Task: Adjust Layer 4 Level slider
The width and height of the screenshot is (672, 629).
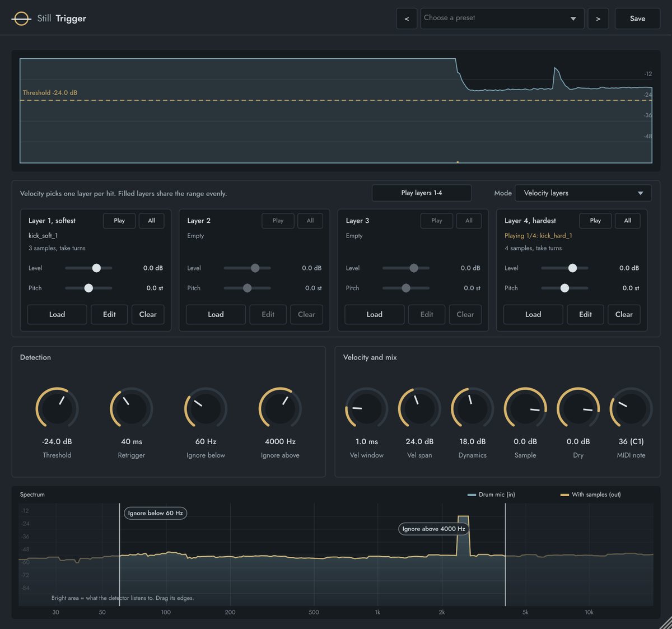Action: [564, 268]
